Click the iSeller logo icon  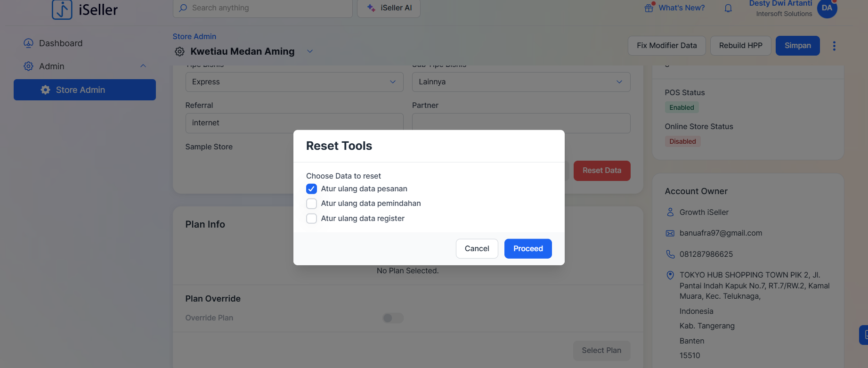coord(62,9)
